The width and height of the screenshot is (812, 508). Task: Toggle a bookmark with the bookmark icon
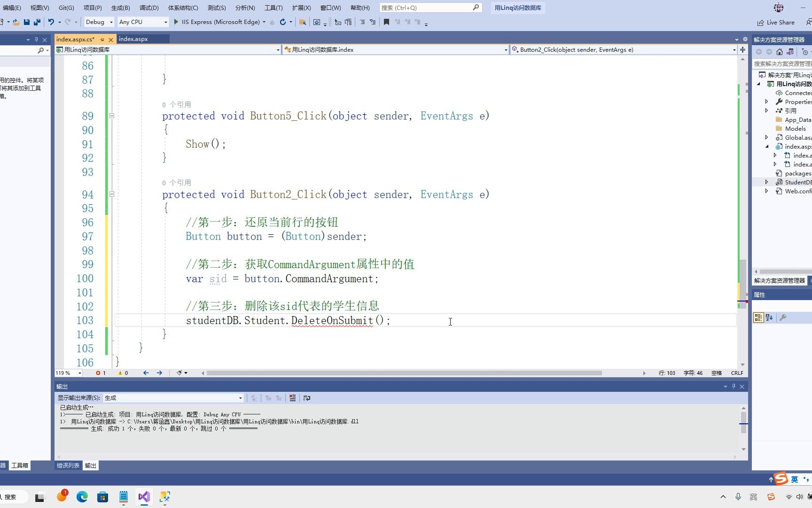386,22
